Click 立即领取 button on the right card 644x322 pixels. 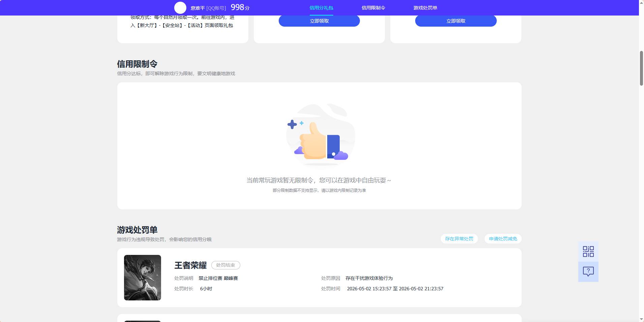[x=456, y=21]
